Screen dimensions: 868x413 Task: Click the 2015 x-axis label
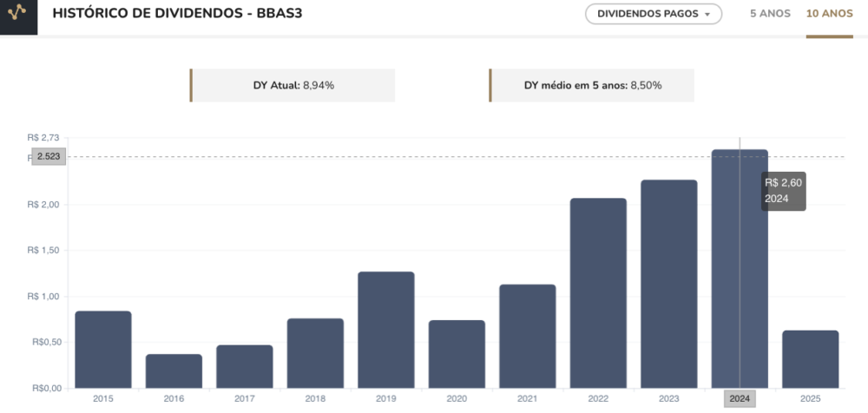pos(103,398)
